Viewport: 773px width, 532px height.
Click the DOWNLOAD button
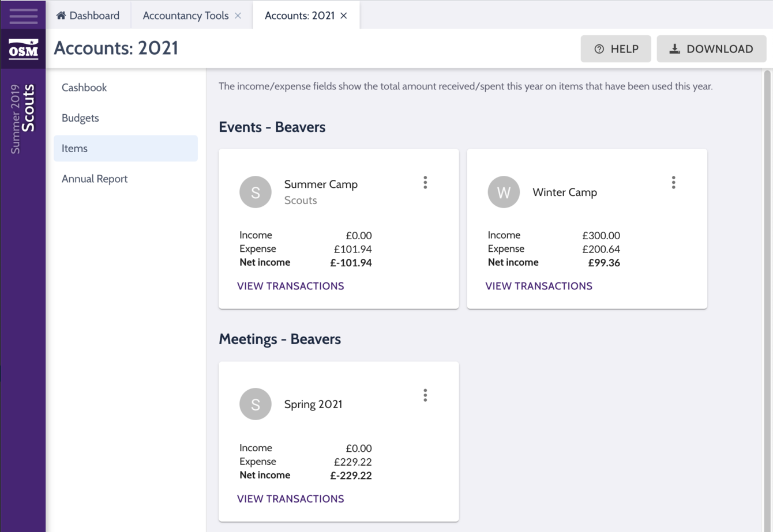711,48
